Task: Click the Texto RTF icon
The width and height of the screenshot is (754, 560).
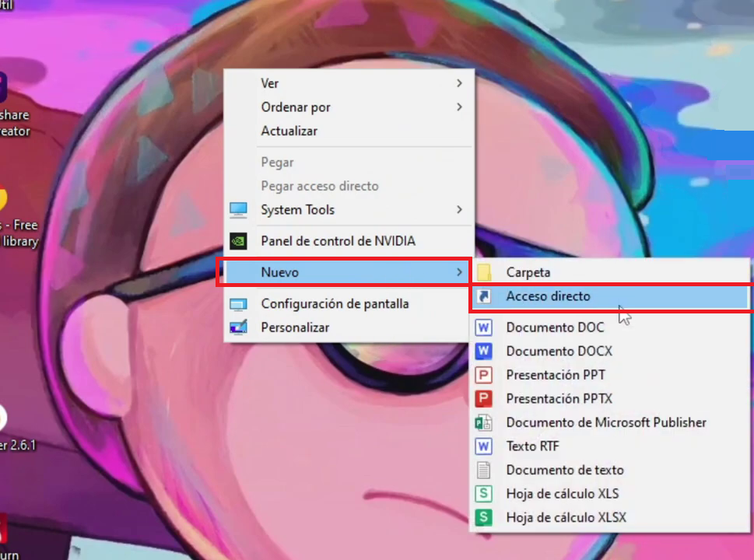Action: coord(484,446)
